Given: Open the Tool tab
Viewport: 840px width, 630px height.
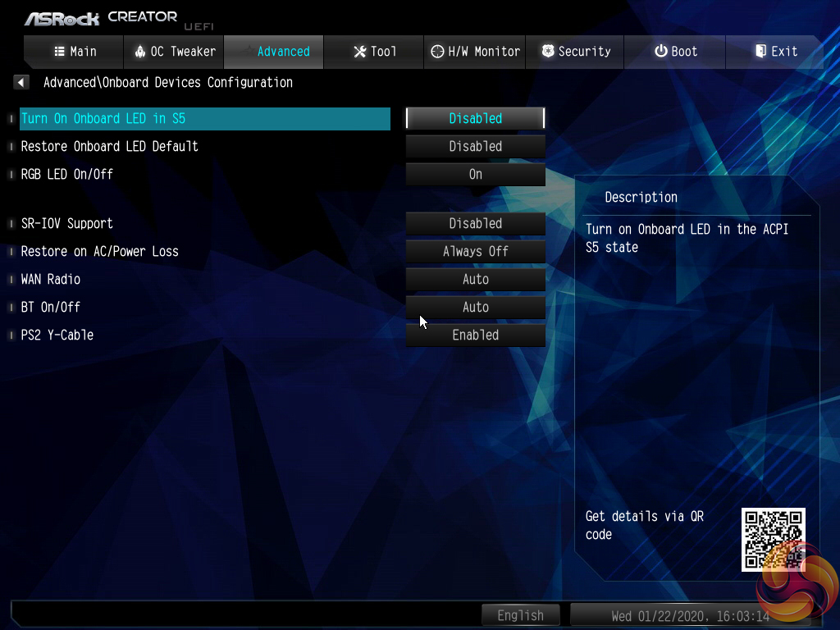Looking at the screenshot, I should (374, 52).
